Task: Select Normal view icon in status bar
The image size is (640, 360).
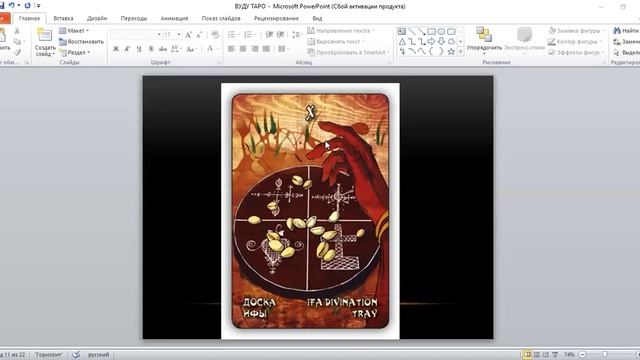Action: tap(527, 354)
